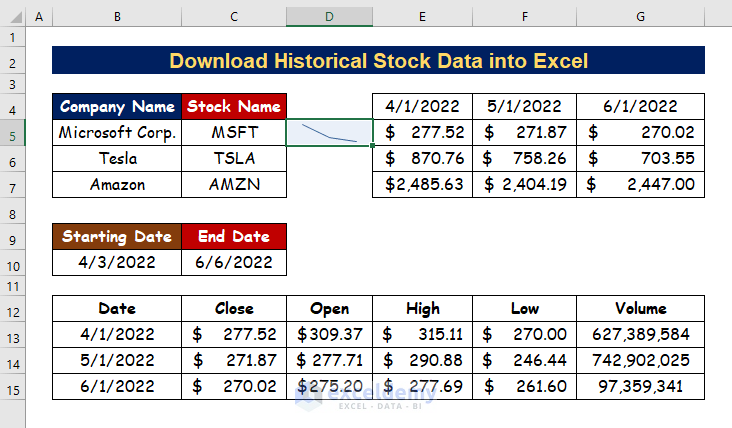The height and width of the screenshot is (428, 732).
Task: Select row 12 header
Action: (x=12, y=311)
